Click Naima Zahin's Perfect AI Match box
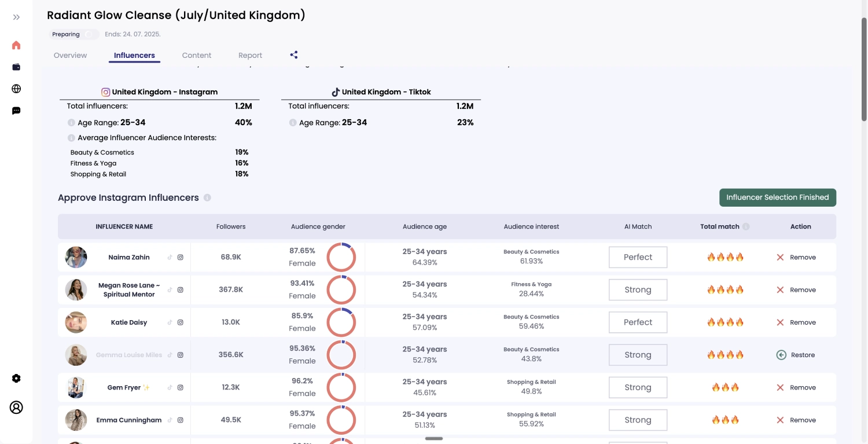This screenshot has height=444, width=868. (638, 257)
